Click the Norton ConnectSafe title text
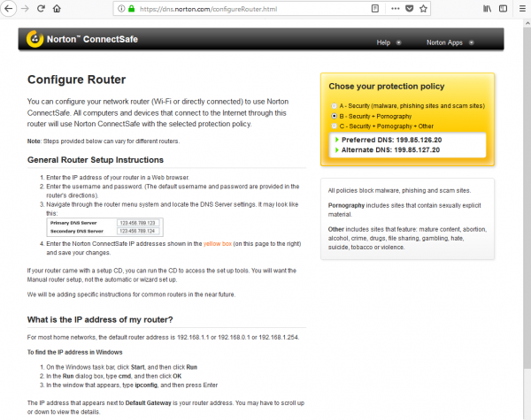Image resolution: width=531 pixels, height=420 pixels. click(x=92, y=39)
